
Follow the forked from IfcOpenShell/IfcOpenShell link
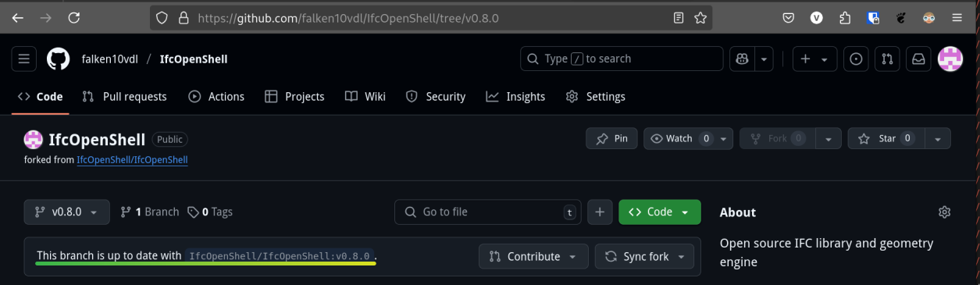point(132,160)
